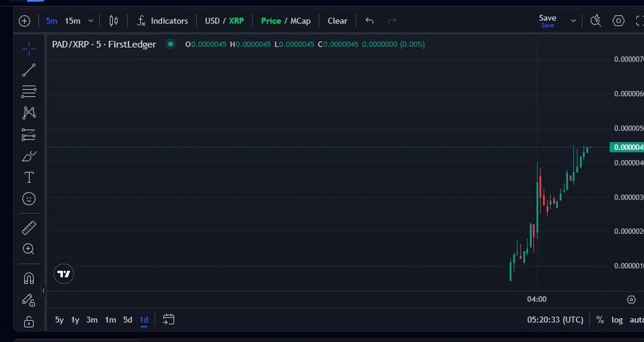644x342 pixels.
Task: Open the time axis settings gear
Action: [x=631, y=300]
